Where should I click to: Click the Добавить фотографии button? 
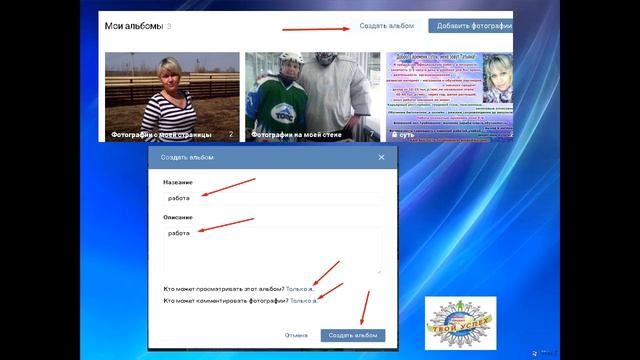[471, 26]
